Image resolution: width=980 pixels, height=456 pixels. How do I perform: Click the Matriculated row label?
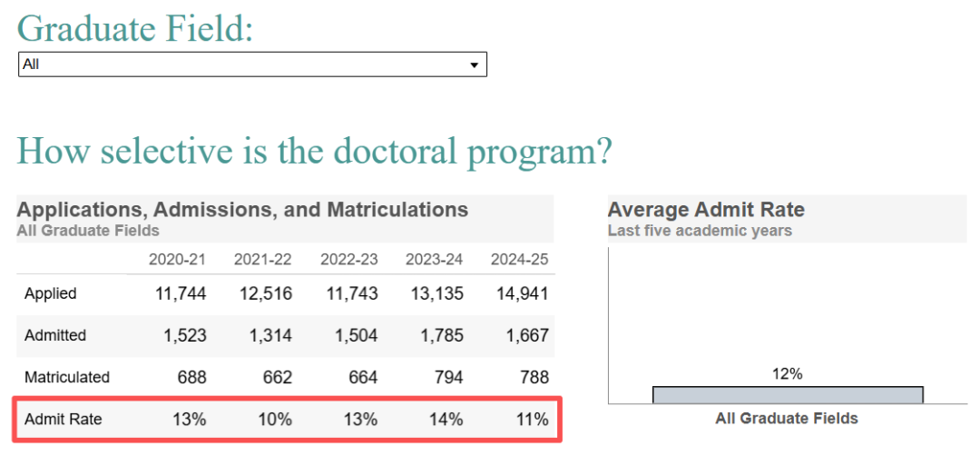click(x=67, y=377)
